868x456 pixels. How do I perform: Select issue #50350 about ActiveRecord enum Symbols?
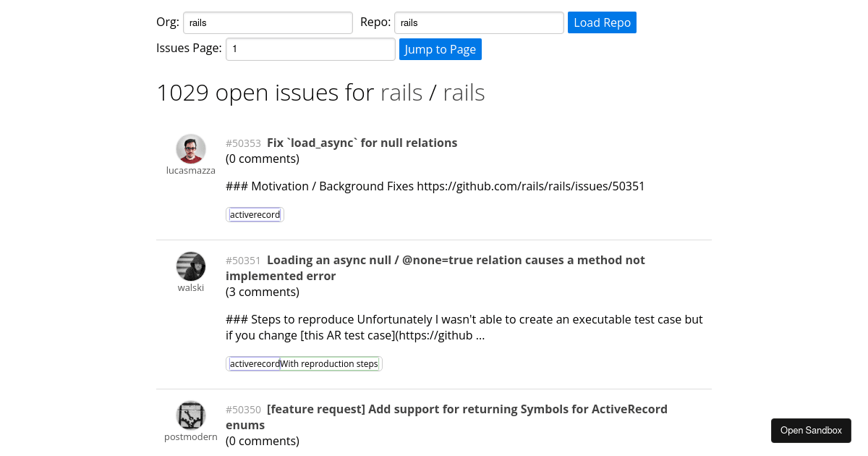tap(446, 417)
